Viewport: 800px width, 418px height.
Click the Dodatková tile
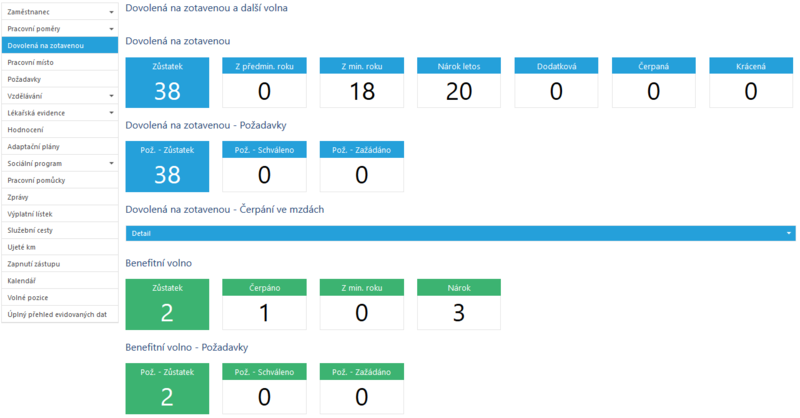[556, 82]
